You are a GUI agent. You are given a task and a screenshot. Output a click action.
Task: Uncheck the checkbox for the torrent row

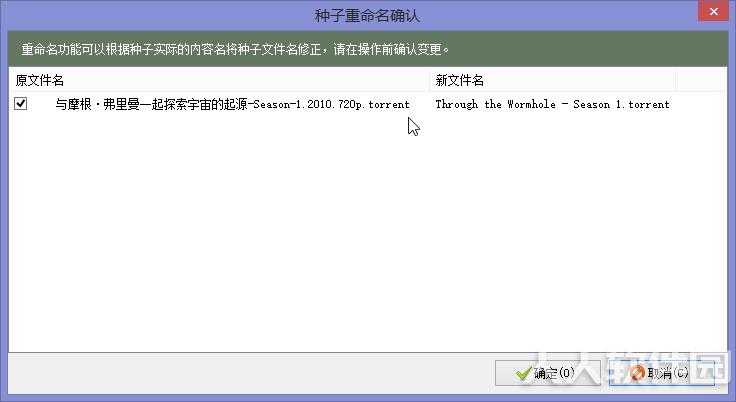point(20,103)
